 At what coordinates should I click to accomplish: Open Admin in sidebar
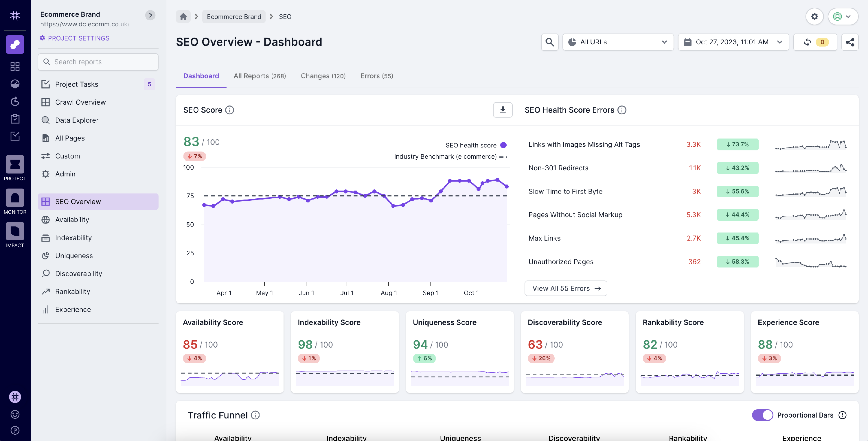98,174
